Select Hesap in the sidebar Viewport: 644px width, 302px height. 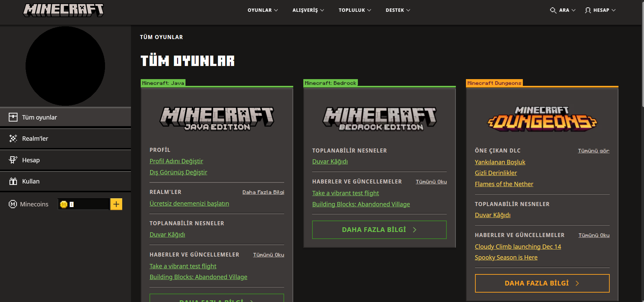pyautogui.click(x=65, y=160)
